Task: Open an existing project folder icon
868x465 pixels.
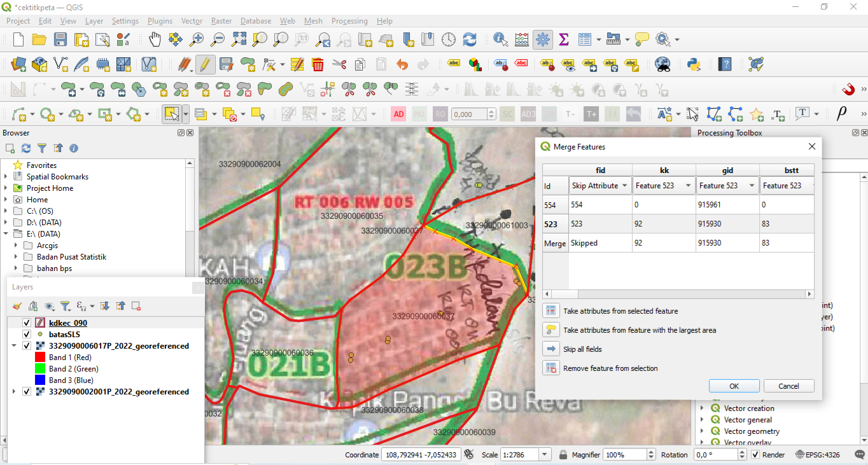Action: click(39, 39)
